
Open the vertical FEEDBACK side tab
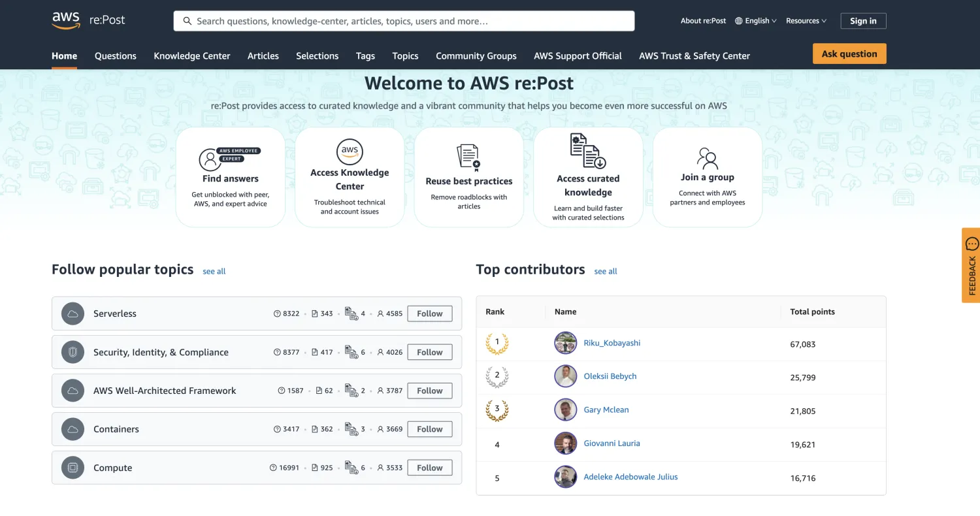[x=971, y=265]
